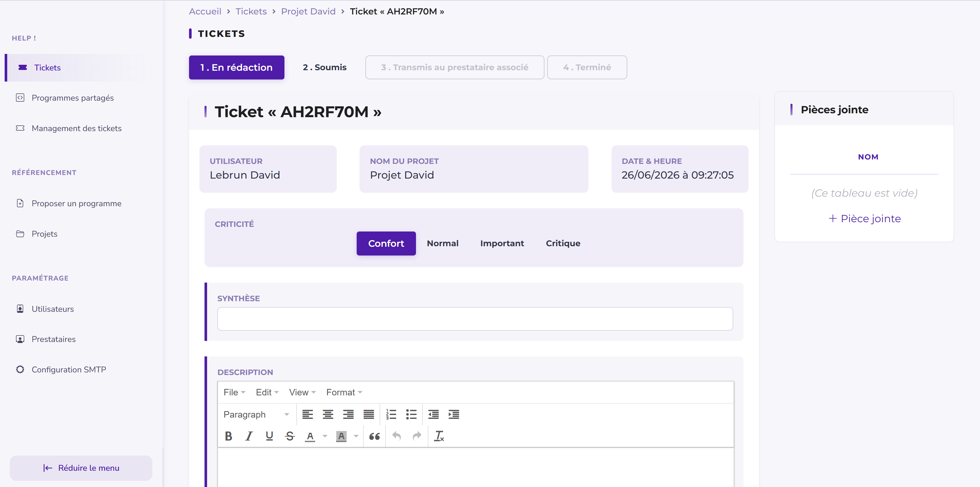This screenshot has width=980, height=487.
Task: Click inside the Synthèse input field
Action: pyautogui.click(x=475, y=319)
